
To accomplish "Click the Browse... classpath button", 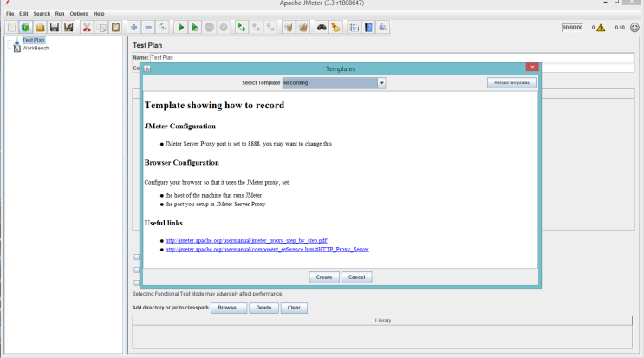I will coord(229,308).
